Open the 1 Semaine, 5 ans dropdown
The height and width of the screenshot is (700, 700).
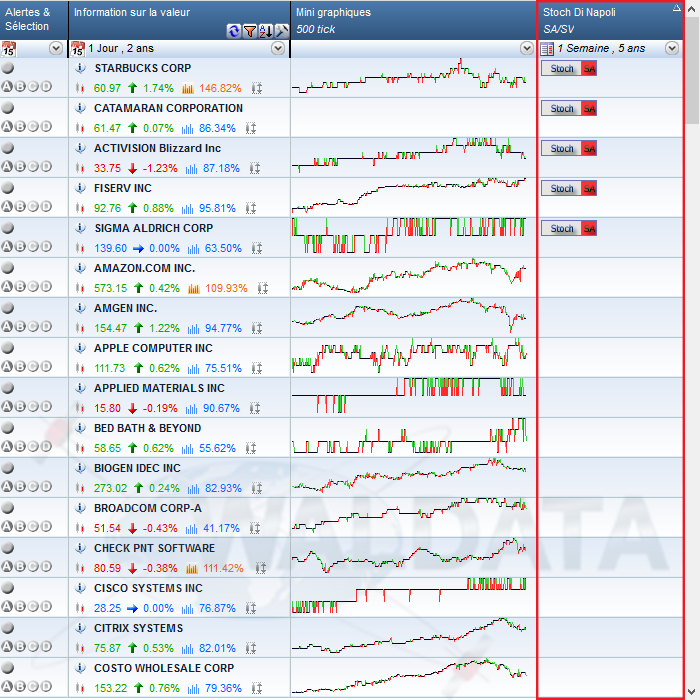672,48
